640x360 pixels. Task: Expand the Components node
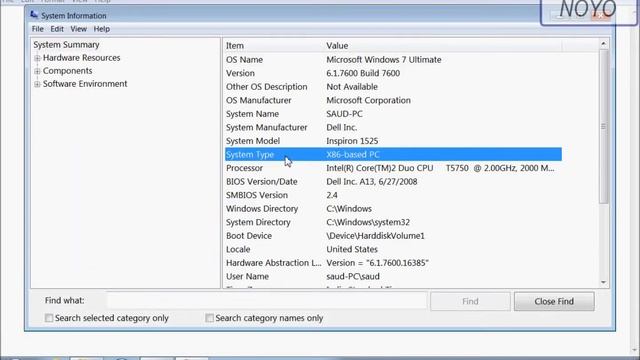(37, 71)
